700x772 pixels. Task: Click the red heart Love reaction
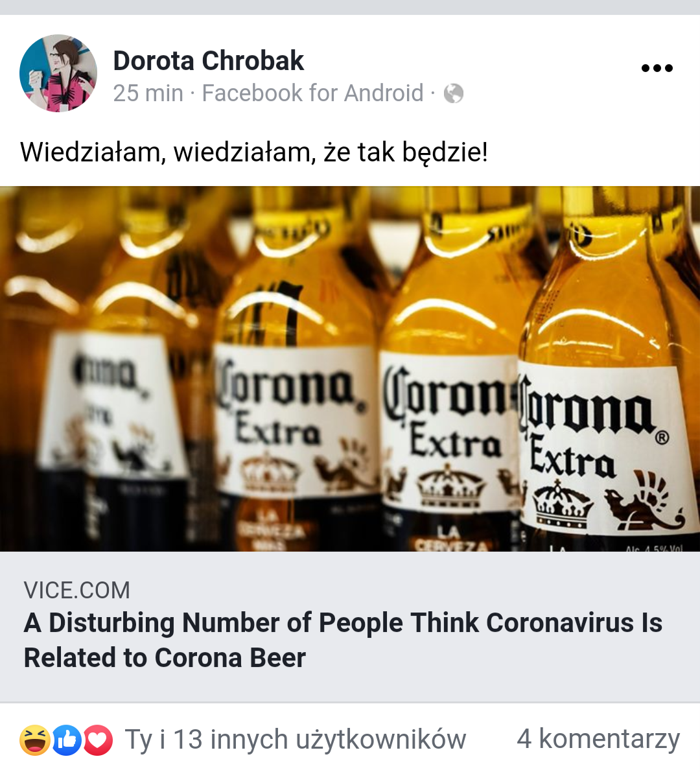tap(97, 740)
